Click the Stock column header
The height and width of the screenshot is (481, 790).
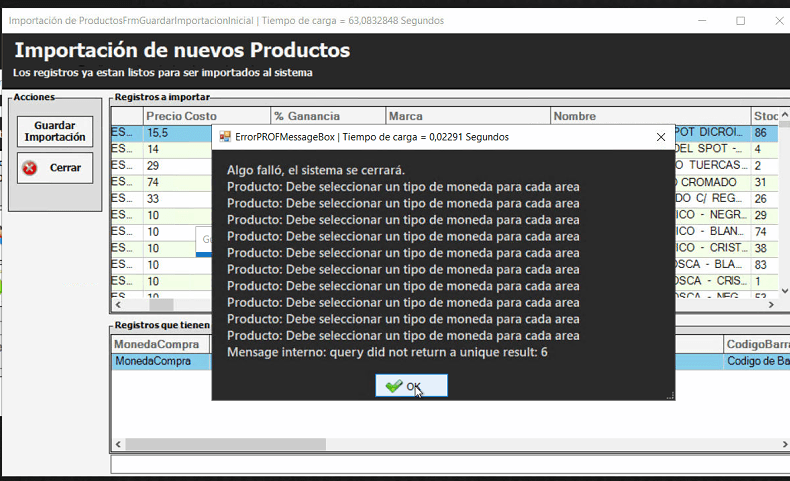[766, 116]
